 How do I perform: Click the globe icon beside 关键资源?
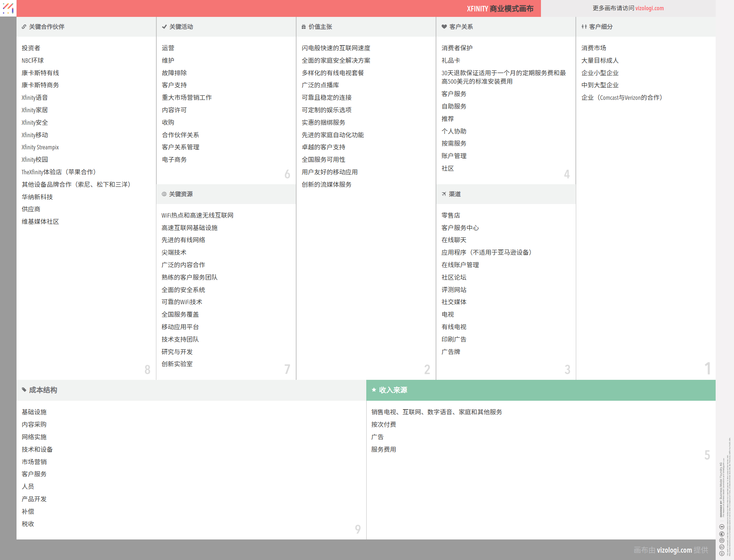click(x=164, y=194)
